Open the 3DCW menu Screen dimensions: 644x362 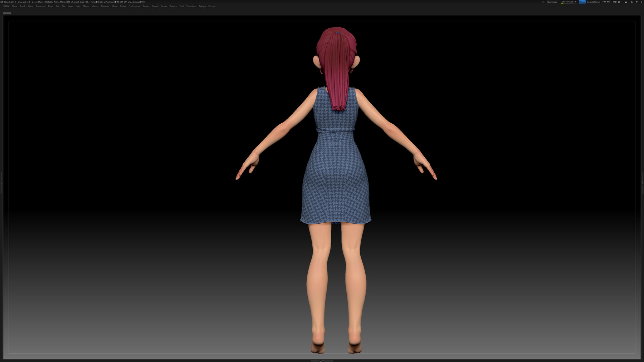pos(6,6)
